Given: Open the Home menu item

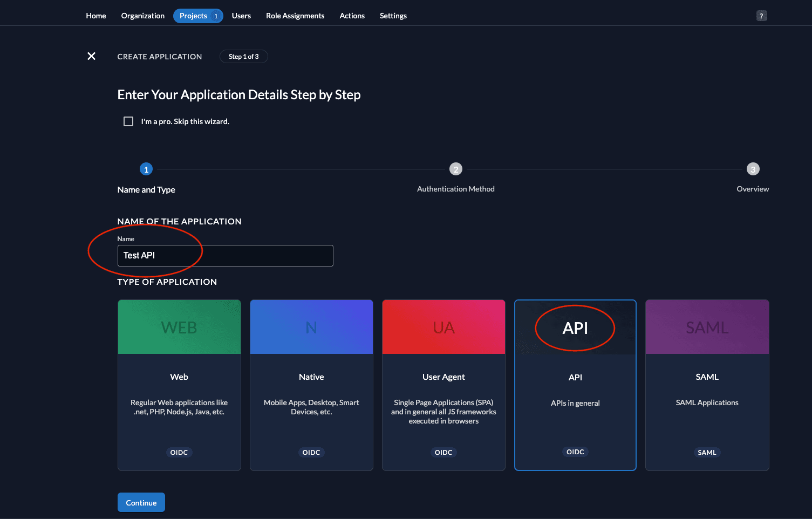Looking at the screenshot, I should (96, 16).
